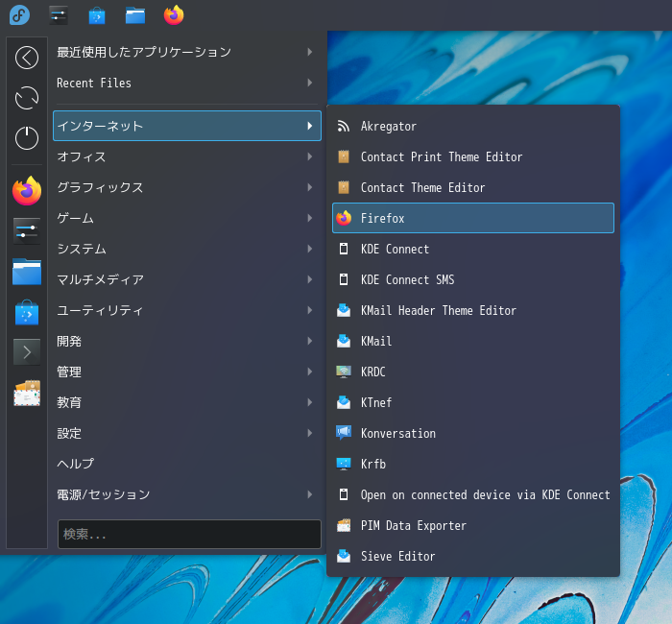The height and width of the screenshot is (624, 672).
Task: Click the KDE Connect SMS phone icon
Action: tap(344, 280)
